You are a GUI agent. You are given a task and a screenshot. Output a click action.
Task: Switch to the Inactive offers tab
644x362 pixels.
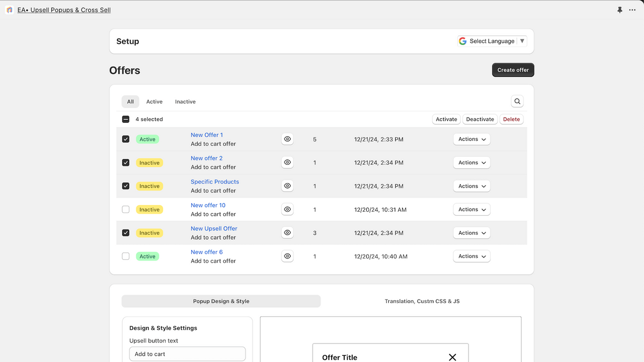(x=185, y=102)
